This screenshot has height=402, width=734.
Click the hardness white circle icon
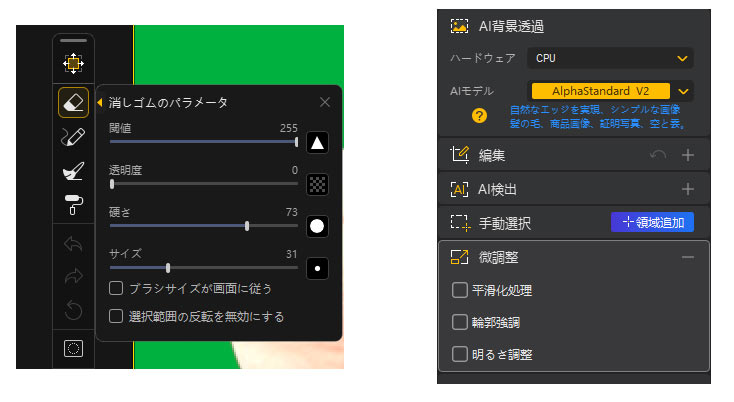coord(317,227)
